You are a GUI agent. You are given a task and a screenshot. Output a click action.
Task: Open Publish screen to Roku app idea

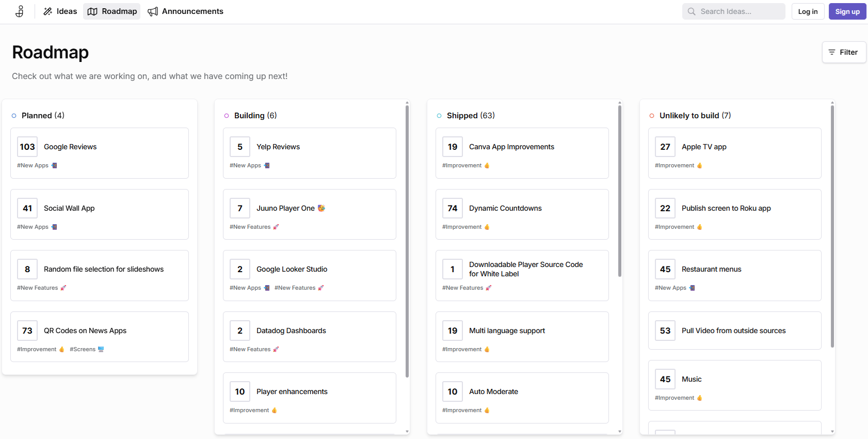coord(726,208)
